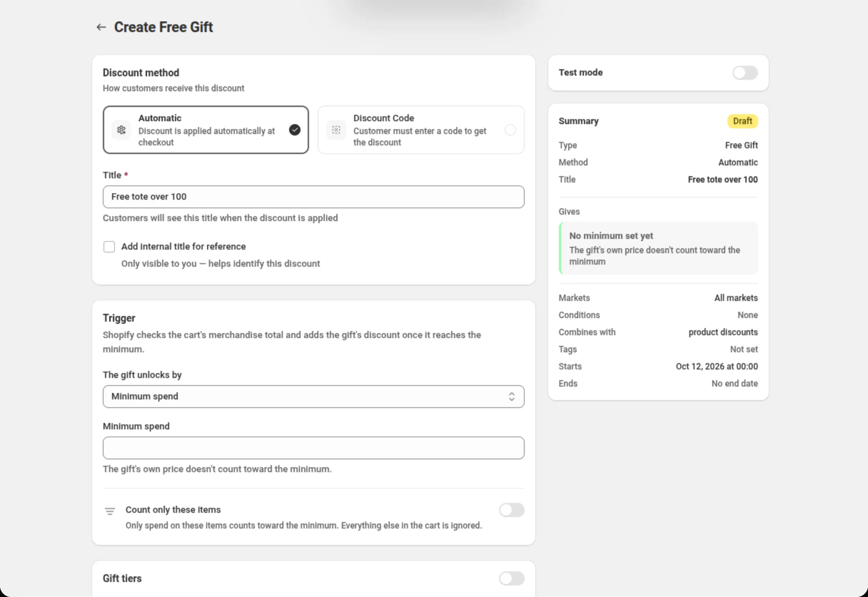Click the Method 'Automatic' summary value
The width and height of the screenshot is (868, 597).
738,163
